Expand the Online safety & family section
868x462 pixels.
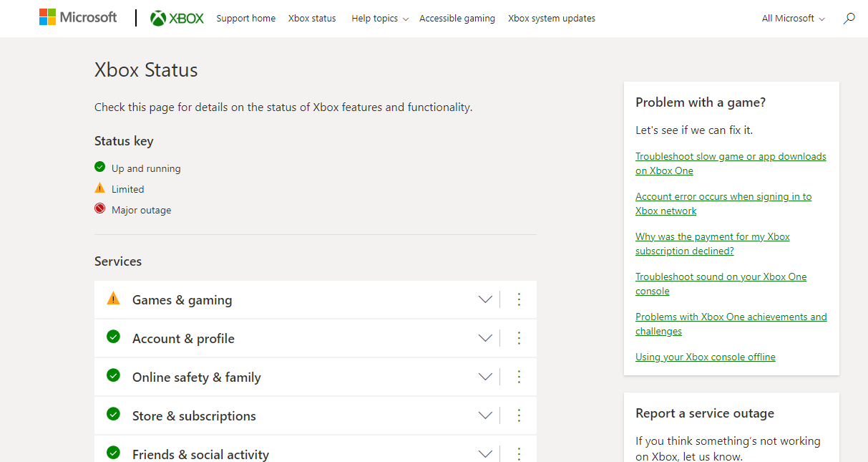pyautogui.click(x=485, y=377)
